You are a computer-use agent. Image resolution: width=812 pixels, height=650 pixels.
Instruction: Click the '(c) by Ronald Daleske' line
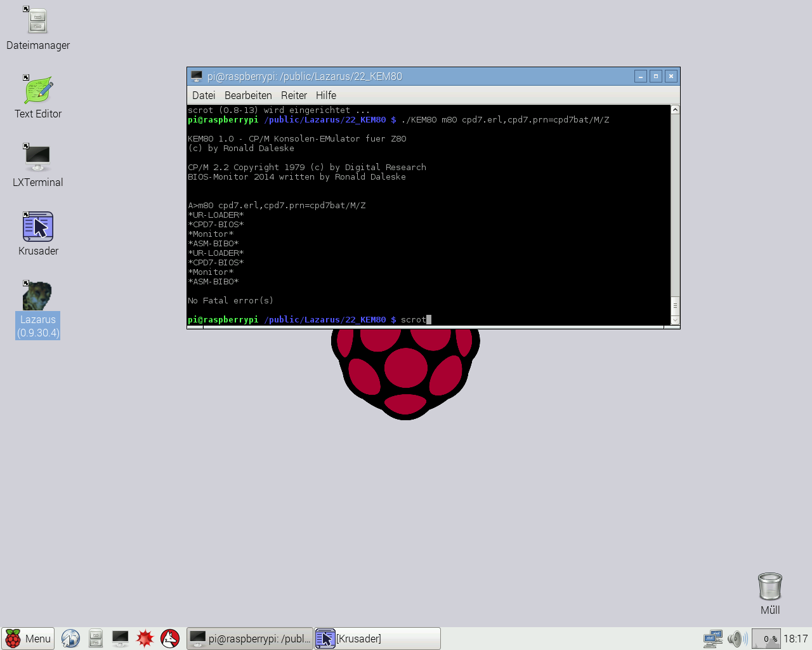pos(241,148)
